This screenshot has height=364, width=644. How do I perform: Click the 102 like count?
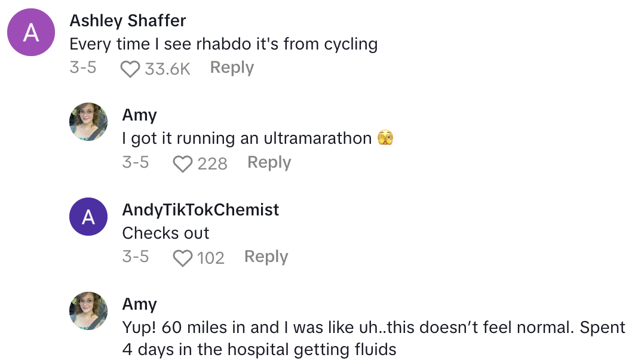pos(210,258)
